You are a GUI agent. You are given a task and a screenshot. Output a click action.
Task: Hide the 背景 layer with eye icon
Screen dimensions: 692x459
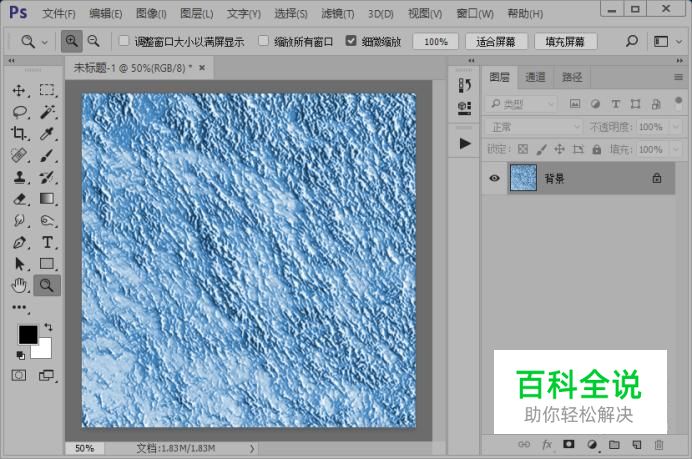click(x=494, y=178)
